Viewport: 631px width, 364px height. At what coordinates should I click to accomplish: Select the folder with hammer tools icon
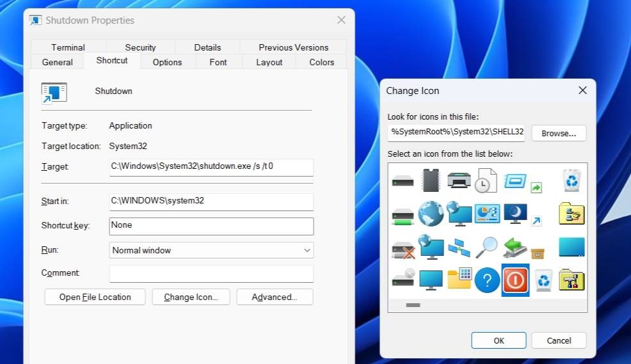pos(572,280)
